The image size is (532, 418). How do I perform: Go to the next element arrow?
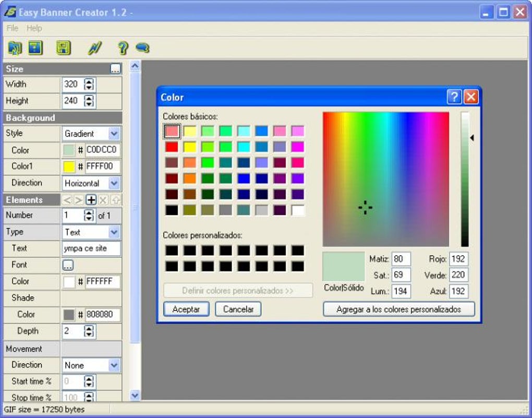pyautogui.click(x=79, y=200)
